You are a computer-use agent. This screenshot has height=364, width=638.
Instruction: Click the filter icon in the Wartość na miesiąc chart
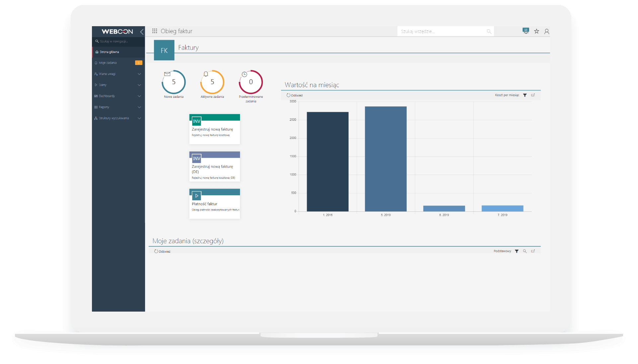[525, 95]
